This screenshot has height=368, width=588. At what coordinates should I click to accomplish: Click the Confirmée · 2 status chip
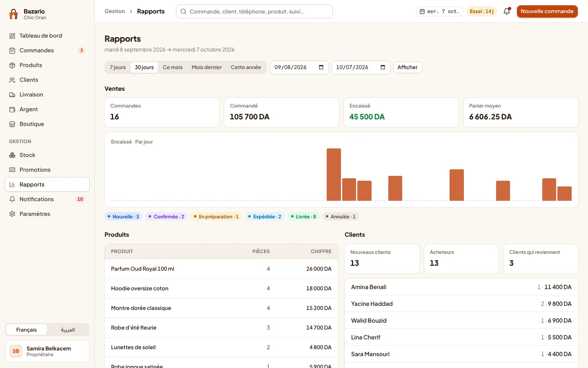[167, 217]
